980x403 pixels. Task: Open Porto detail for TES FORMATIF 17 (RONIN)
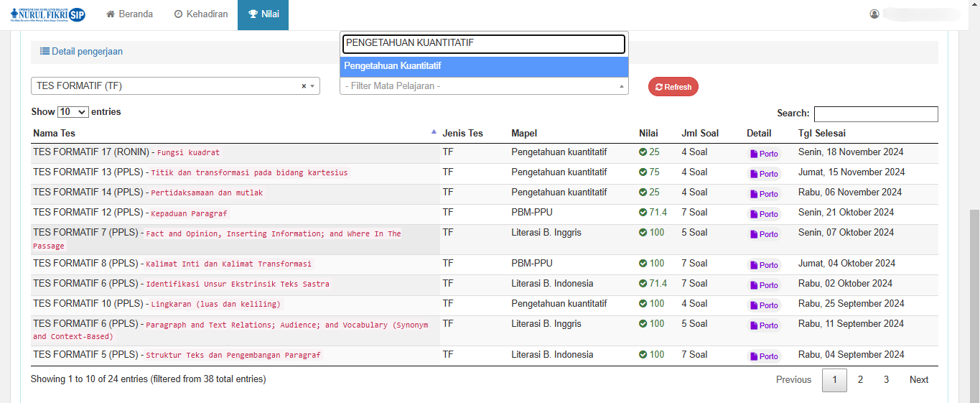point(764,154)
